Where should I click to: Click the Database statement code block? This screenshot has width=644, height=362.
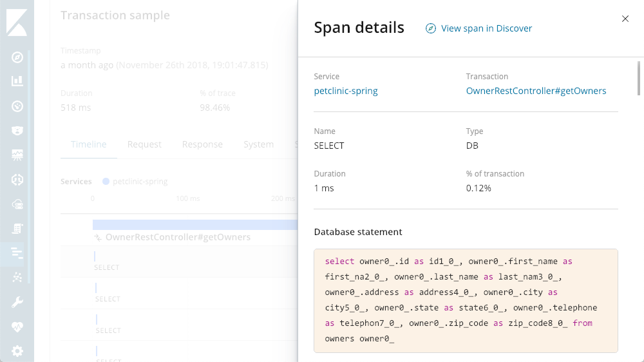466,300
